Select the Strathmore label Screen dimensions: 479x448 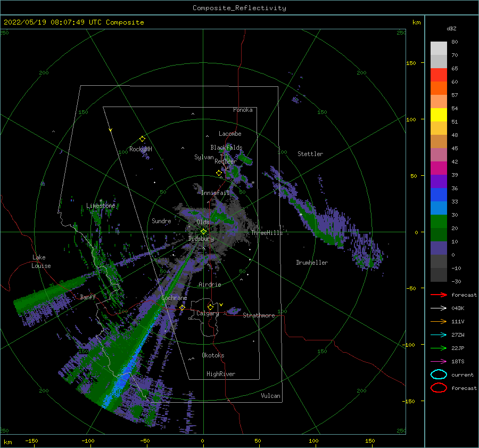[259, 315]
